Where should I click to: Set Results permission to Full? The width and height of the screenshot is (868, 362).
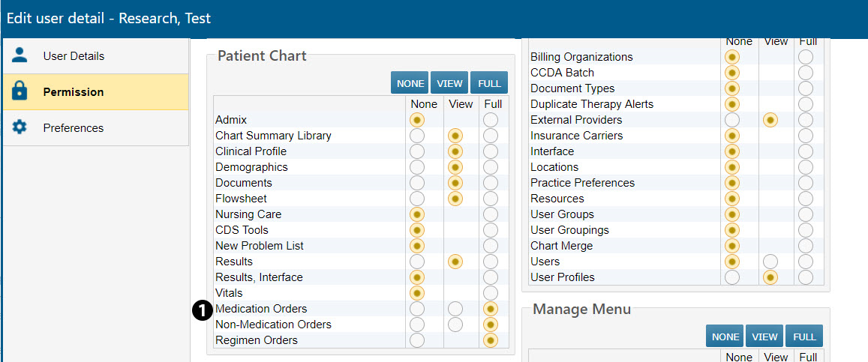click(491, 262)
